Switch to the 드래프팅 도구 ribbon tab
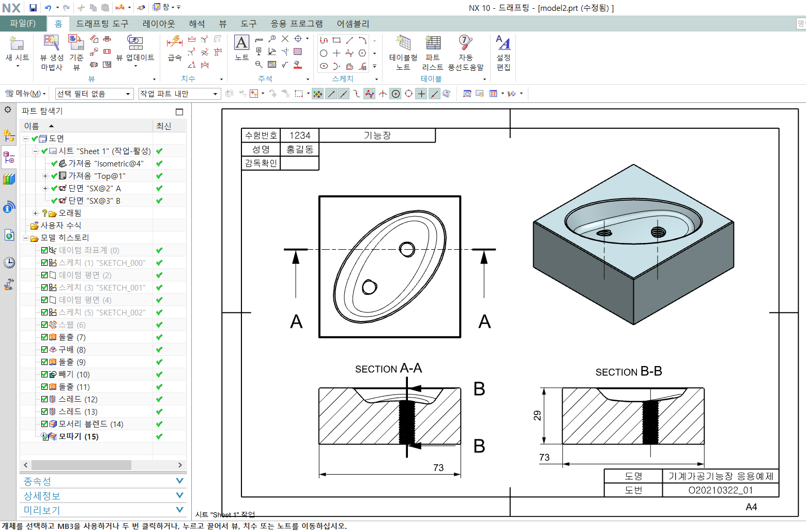806x532 pixels. [102, 24]
